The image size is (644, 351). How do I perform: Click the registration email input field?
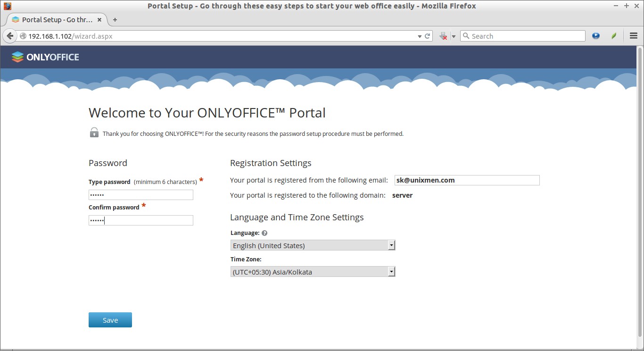point(467,180)
